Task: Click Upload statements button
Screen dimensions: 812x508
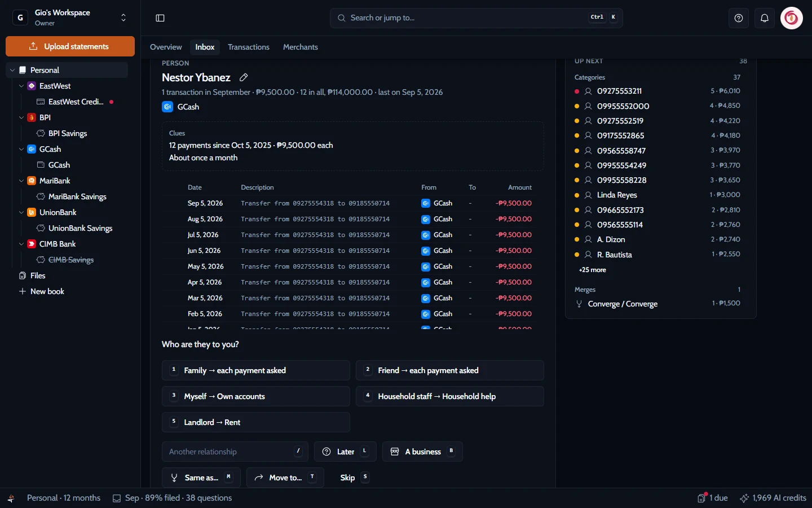Action: (x=70, y=46)
